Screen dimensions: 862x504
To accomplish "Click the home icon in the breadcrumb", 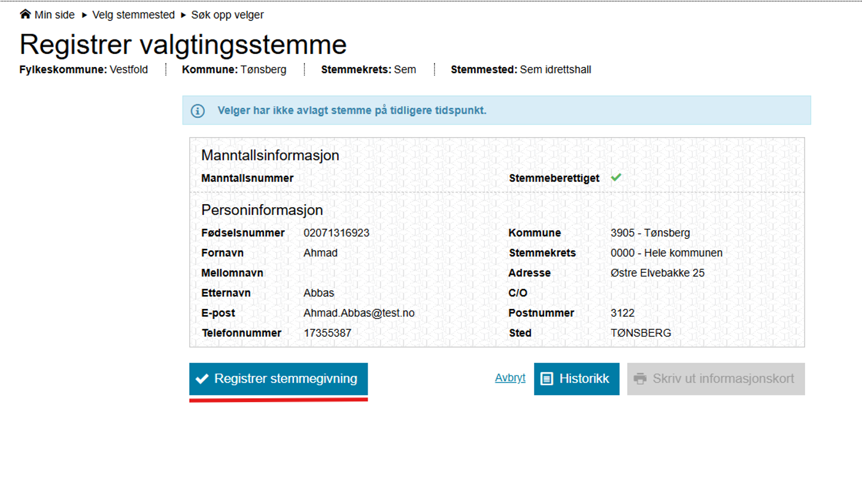I will 25,14.
